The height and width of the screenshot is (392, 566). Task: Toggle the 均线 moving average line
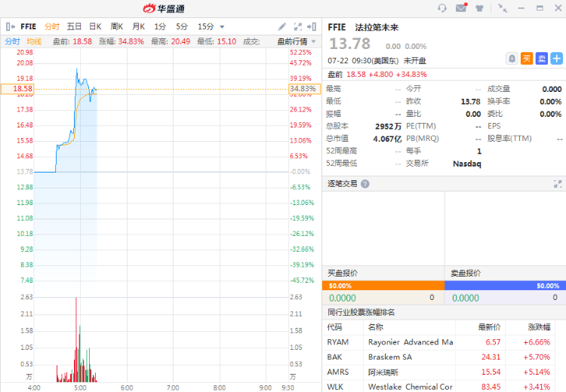34,41
